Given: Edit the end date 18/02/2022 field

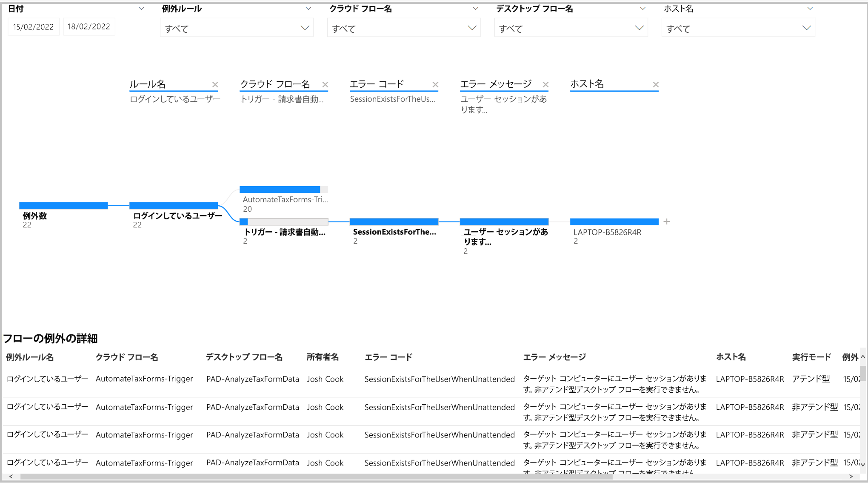Looking at the screenshot, I should [89, 27].
